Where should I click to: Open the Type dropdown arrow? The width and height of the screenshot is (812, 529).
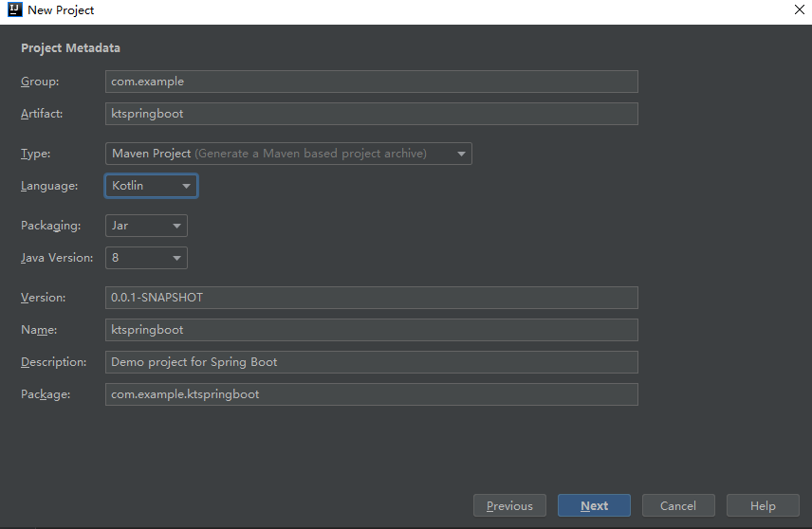pos(461,154)
